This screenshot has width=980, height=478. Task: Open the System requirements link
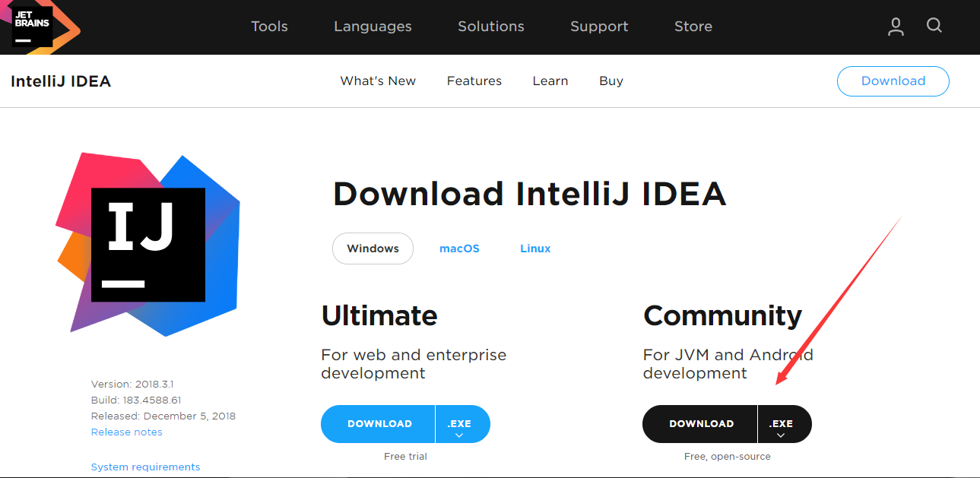tap(145, 467)
